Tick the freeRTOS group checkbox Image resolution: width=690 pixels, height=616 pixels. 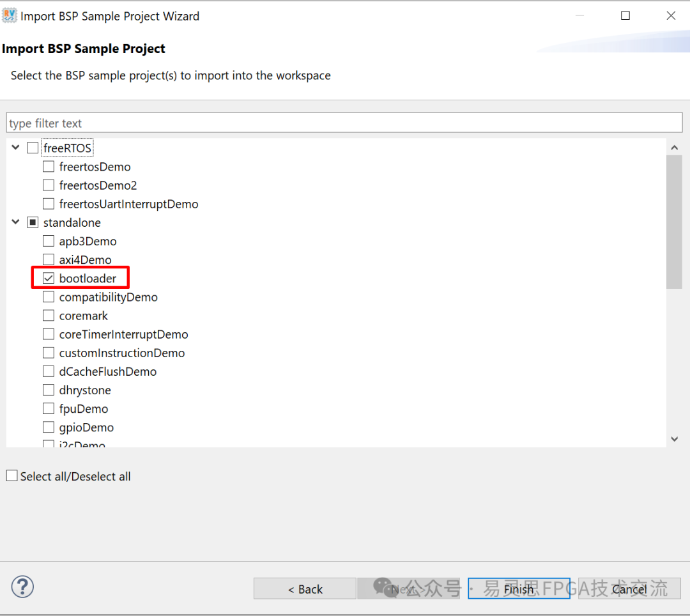[33, 148]
